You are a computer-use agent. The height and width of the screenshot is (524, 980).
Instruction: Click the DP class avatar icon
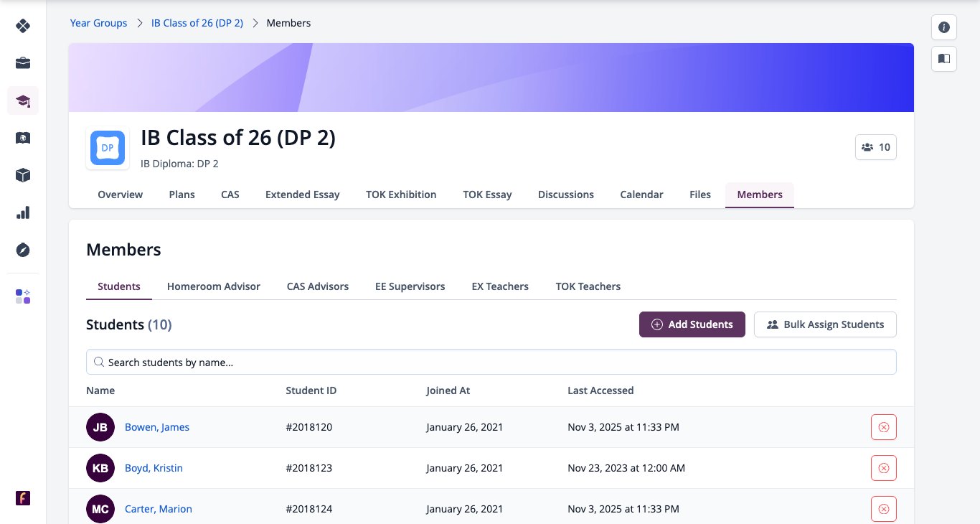[x=108, y=148]
